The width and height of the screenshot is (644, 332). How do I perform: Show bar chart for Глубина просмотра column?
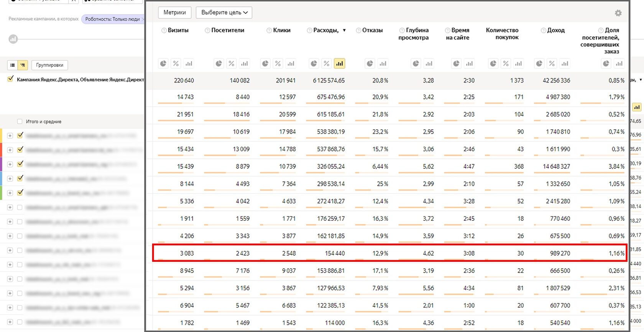tap(429, 64)
